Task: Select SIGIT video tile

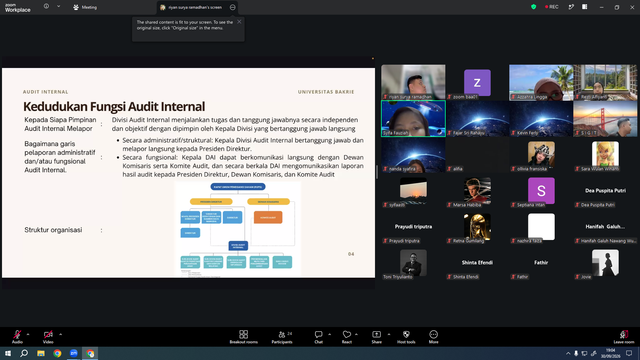Action: pos(605,118)
